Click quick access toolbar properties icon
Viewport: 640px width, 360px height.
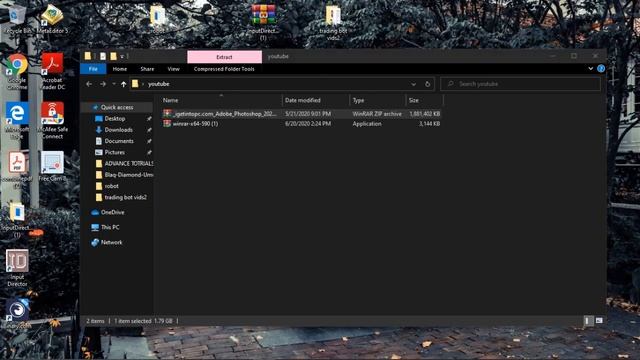(103, 56)
